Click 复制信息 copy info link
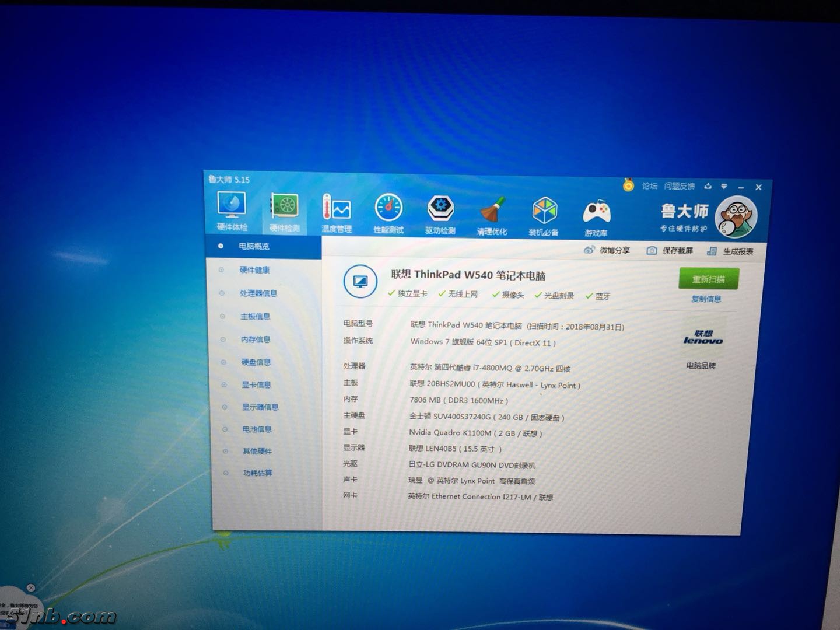840x630 pixels. pyautogui.click(x=706, y=299)
